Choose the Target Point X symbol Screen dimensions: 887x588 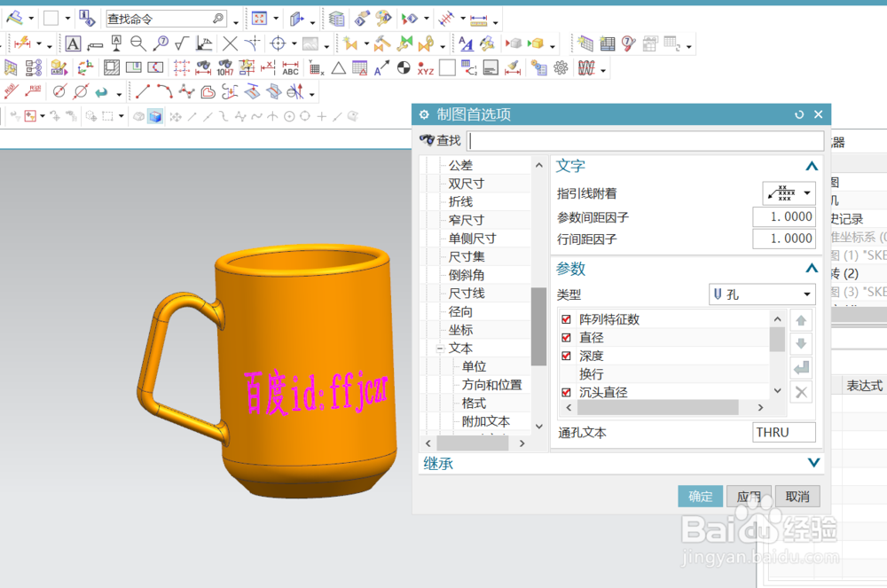tap(231, 43)
